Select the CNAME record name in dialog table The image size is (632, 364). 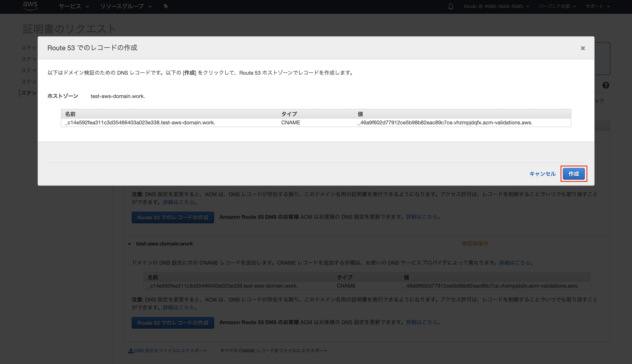[140, 122]
